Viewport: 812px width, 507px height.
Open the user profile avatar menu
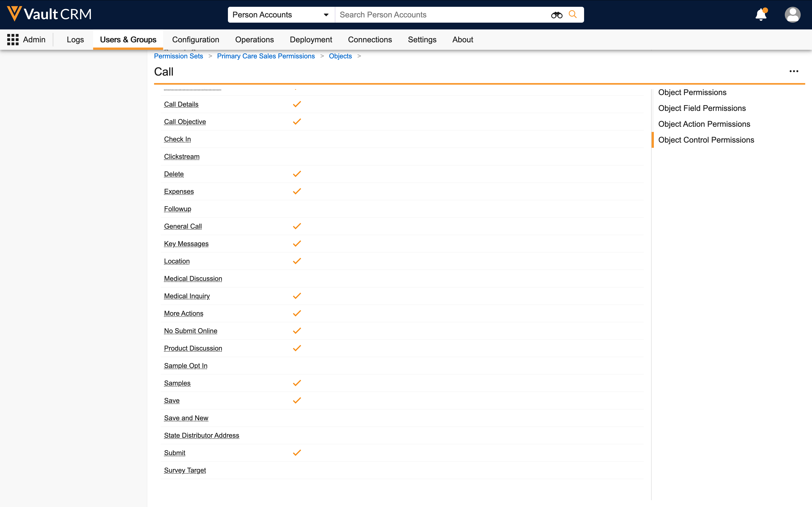coord(792,15)
